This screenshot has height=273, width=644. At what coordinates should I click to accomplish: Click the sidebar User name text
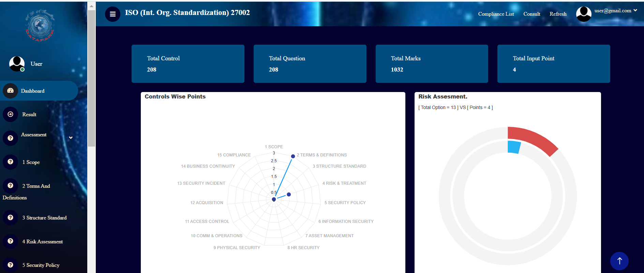pos(36,64)
